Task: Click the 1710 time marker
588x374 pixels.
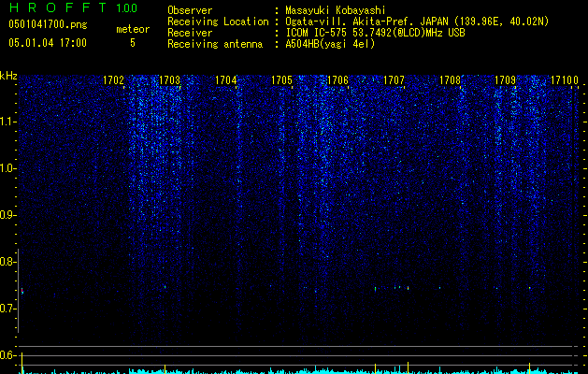Action: point(562,80)
